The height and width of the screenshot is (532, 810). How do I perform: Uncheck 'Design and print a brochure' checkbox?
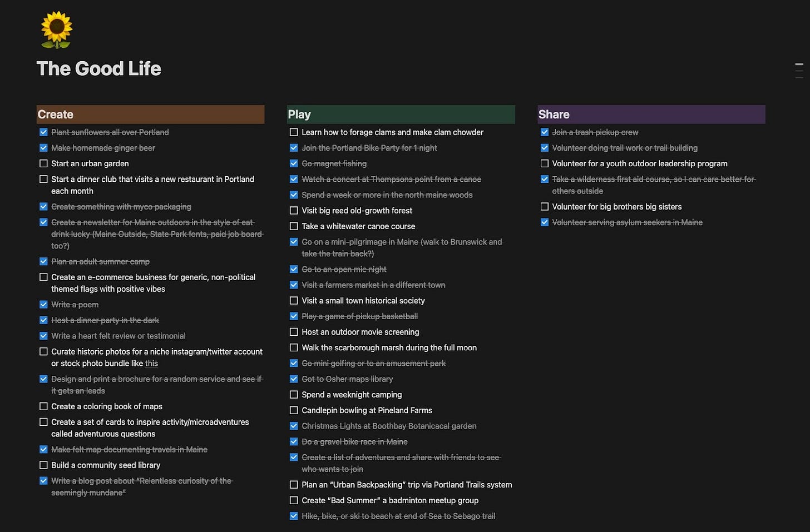(43, 379)
